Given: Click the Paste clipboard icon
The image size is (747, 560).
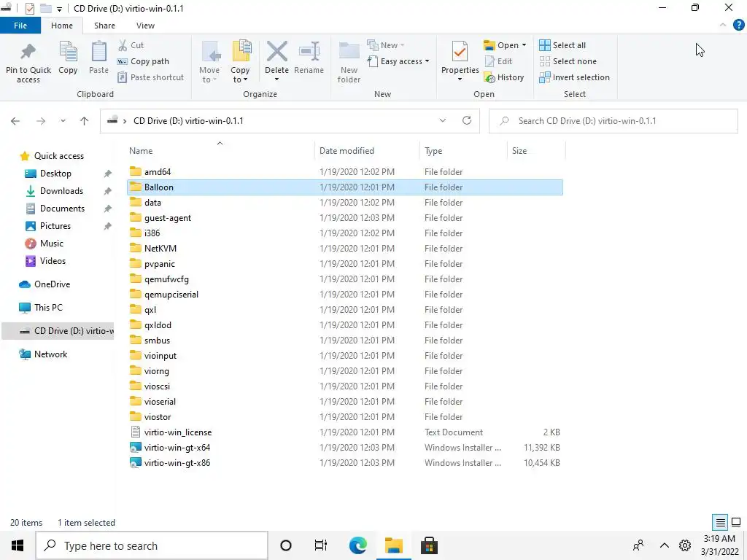Looking at the screenshot, I should [x=98, y=58].
